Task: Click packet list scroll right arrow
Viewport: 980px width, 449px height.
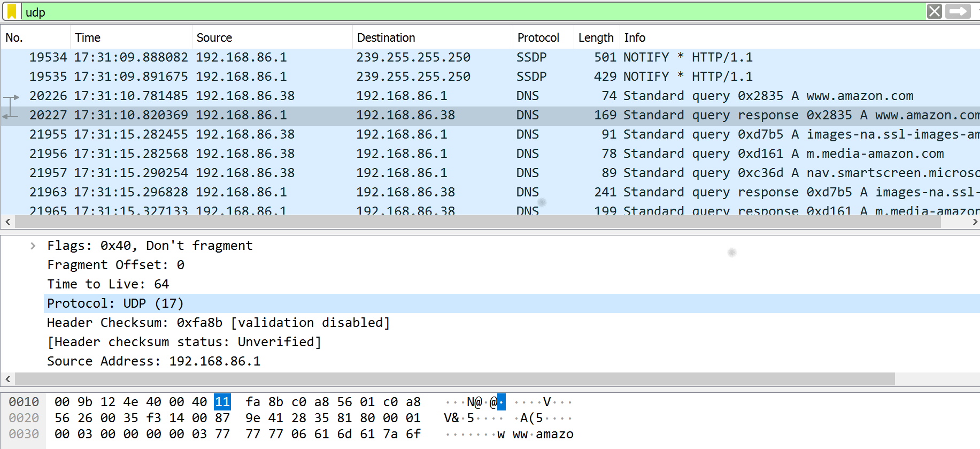Action: click(x=974, y=222)
